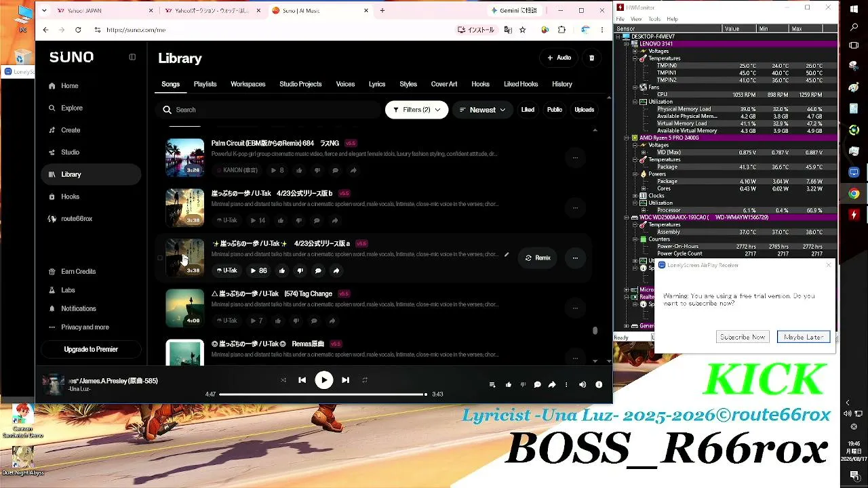This screenshot has width=868, height=488.
Task: Collapse the LENOVO 3141 node in HWMonitor
Action: click(x=628, y=43)
